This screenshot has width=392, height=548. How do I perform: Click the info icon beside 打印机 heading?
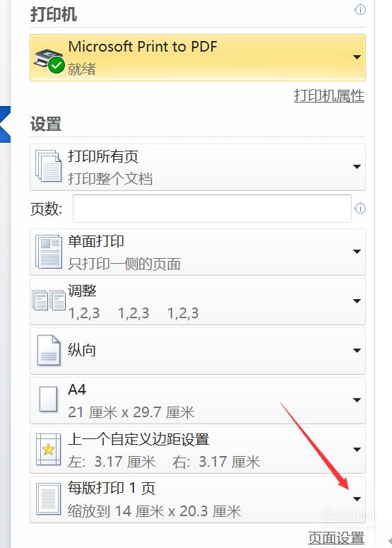point(360,10)
